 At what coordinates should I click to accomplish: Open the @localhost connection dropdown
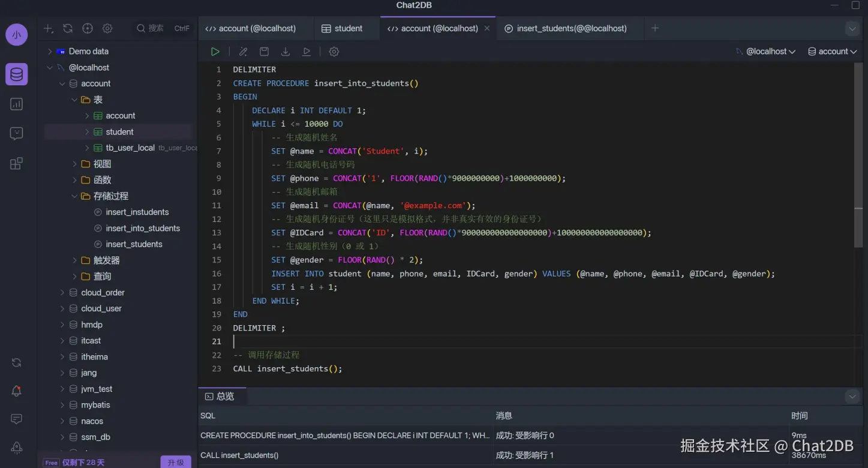coord(766,52)
